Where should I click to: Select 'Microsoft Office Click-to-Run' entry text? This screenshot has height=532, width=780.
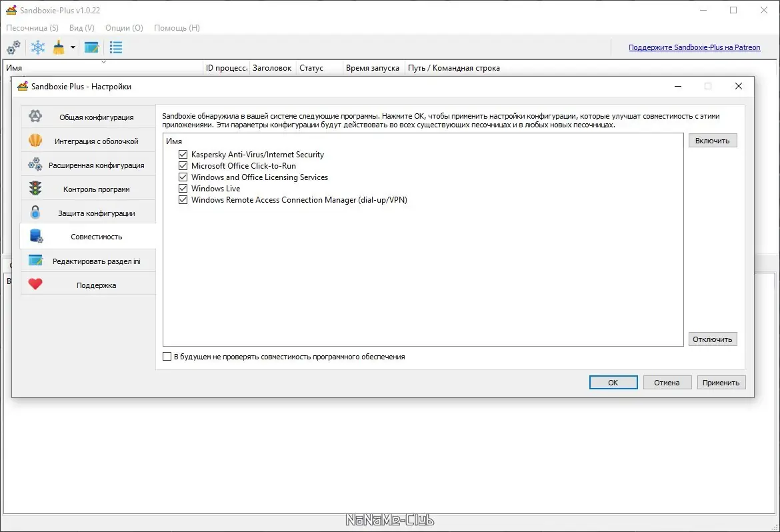[x=243, y=166]
